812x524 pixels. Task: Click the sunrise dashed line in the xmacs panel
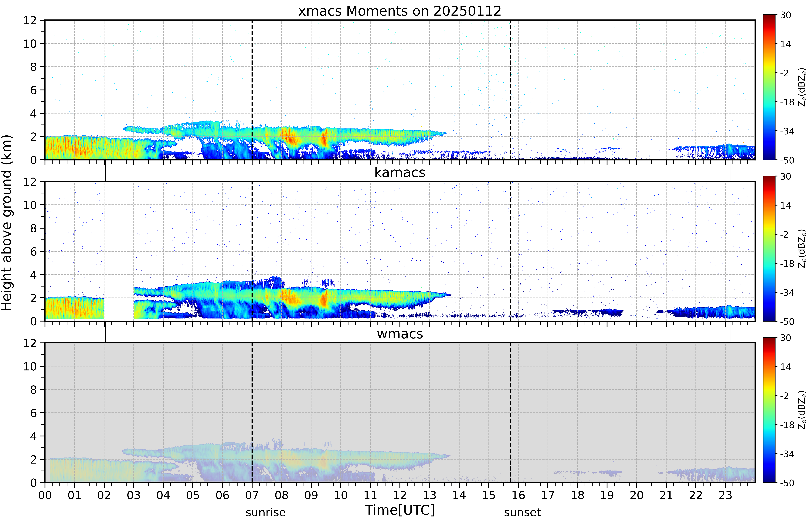pyautogui.click(x=252, y=90)
